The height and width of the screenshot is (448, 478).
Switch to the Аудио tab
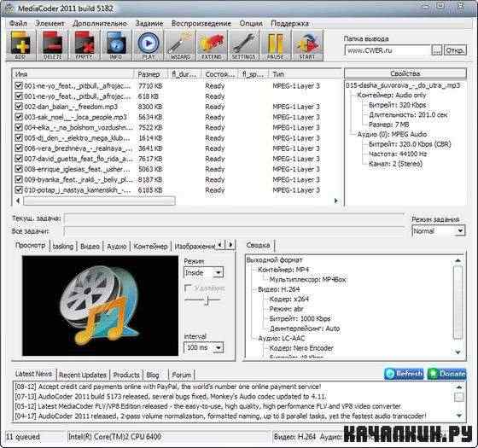pos(116,247)
